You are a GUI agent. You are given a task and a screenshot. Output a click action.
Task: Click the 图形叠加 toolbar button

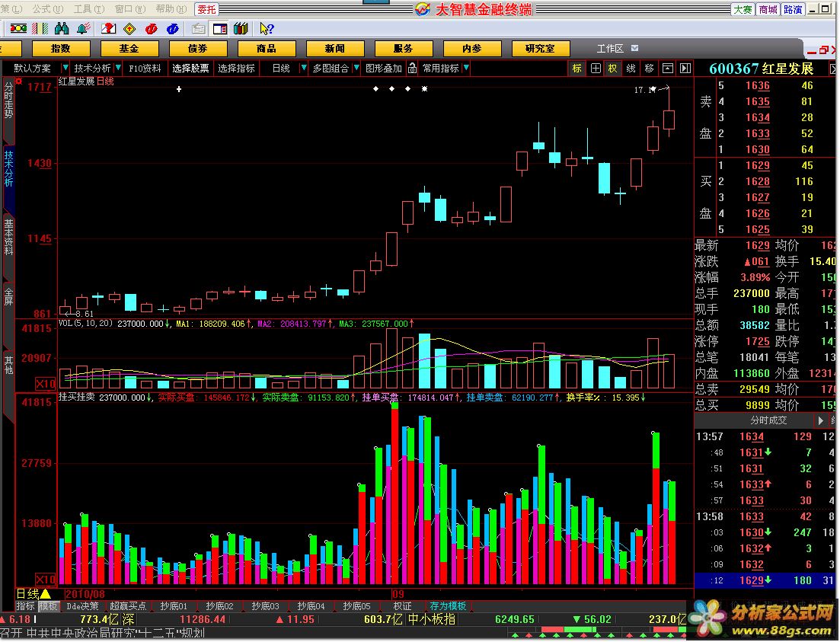(384, 68)
